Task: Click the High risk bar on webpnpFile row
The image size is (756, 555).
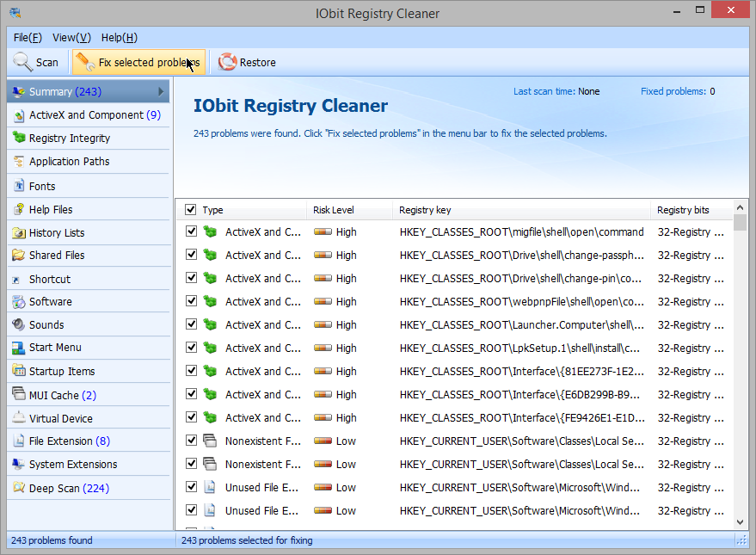Action: pos(323,301)
